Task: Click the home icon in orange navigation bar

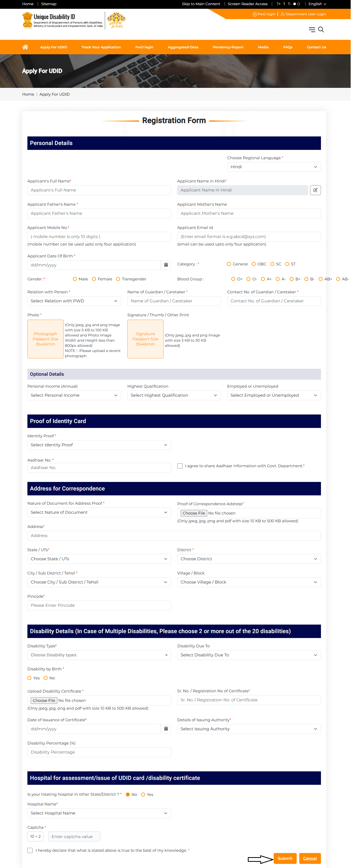Action: click(x=25, y=47)
